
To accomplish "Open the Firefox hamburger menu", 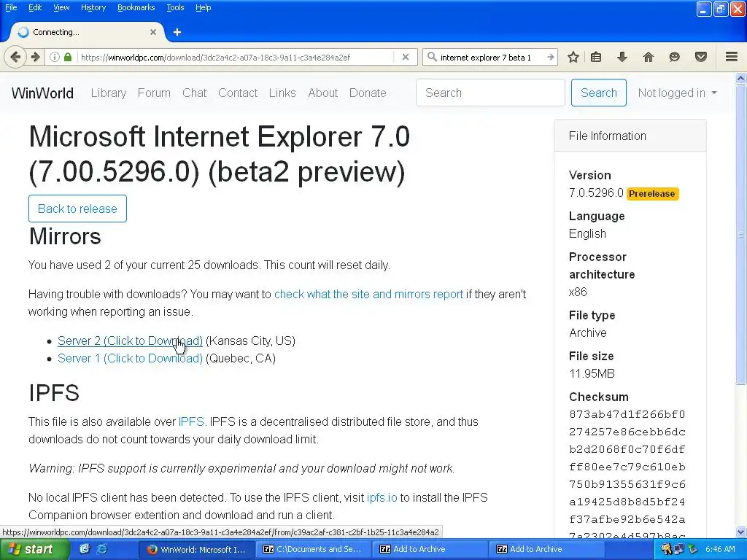I will [732, 57].
